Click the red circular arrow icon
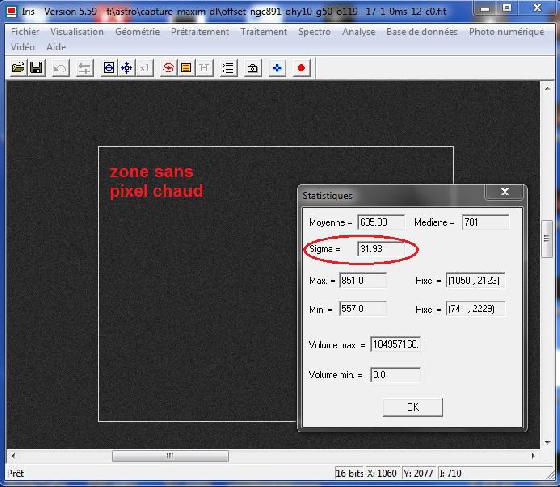This screenshot has width=560, height=487. (168, 67)
